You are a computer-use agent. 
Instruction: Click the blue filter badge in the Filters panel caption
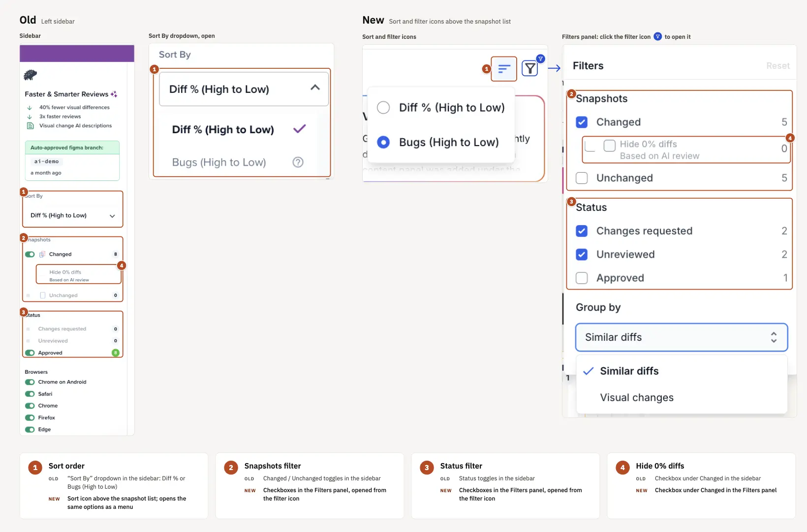(x=657, y=36)
